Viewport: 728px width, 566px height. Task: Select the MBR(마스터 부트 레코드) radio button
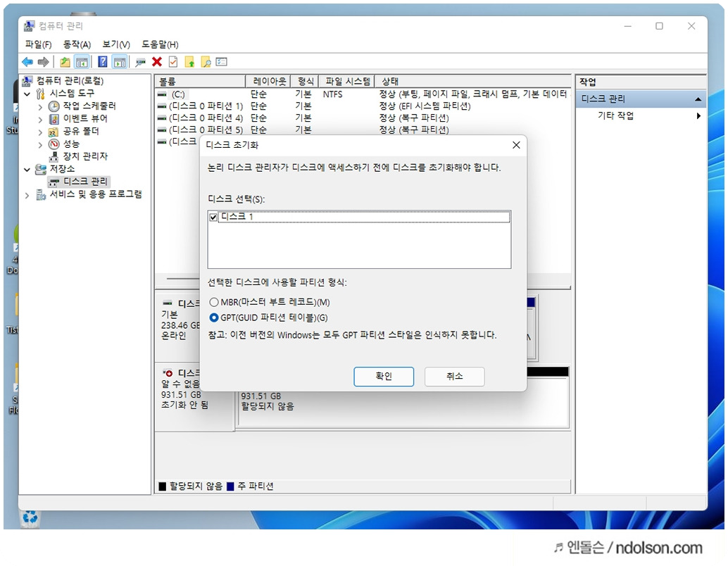tap(213, 302)
